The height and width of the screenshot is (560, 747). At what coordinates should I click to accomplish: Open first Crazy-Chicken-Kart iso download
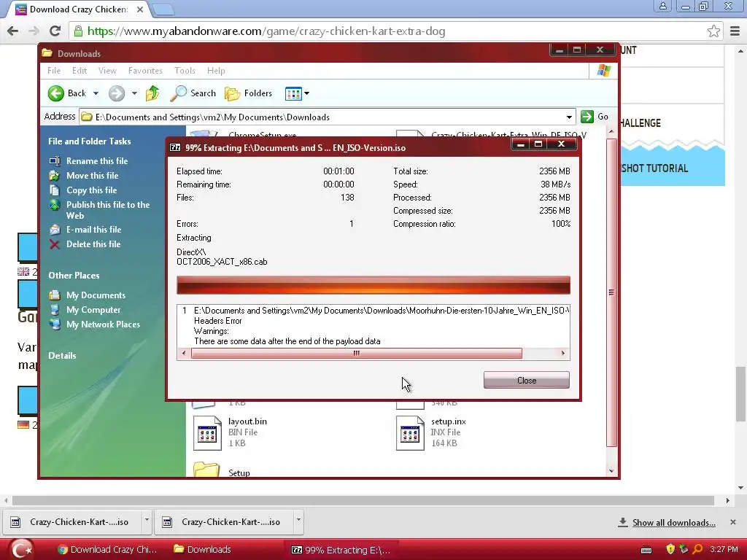(x=72, y=522)
